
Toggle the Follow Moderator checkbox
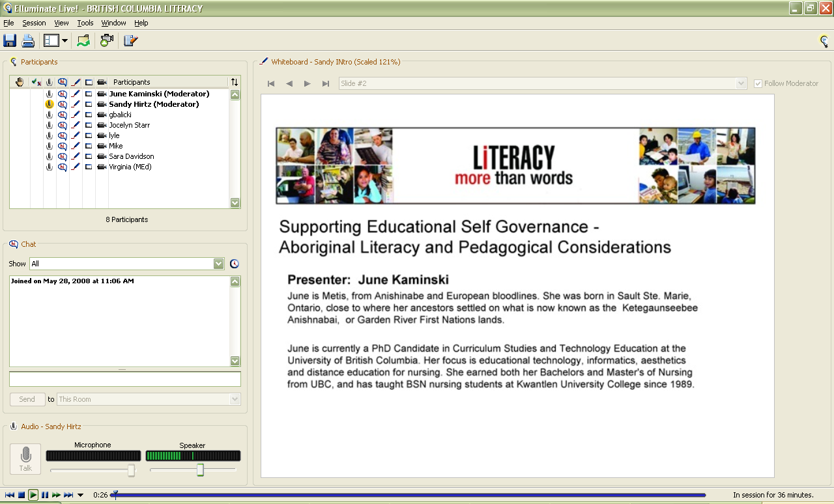click(x=758, y=83)
